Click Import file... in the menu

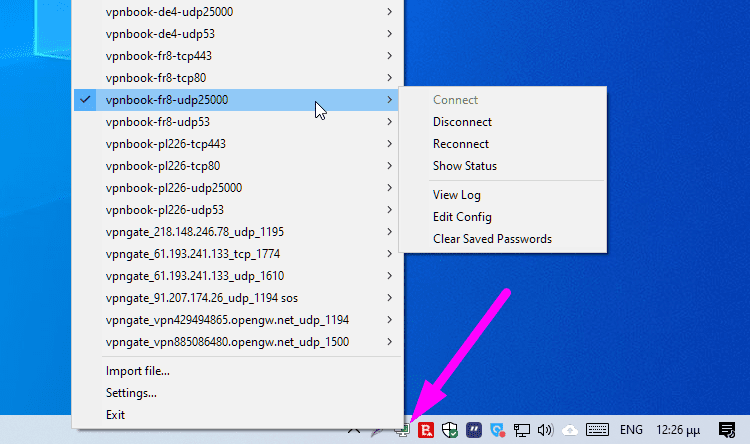138,371
